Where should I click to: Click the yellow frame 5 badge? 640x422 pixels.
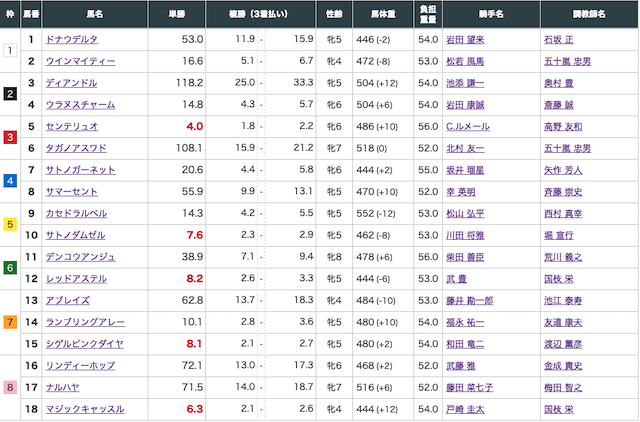[10, 224]
